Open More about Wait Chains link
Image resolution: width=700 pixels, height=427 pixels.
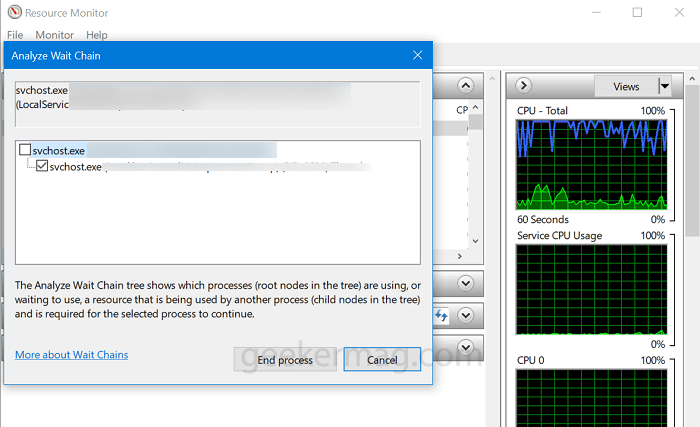71,355
